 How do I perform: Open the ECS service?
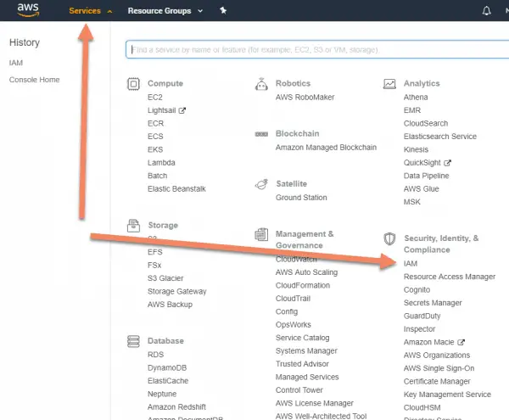(x=155, y=137)
